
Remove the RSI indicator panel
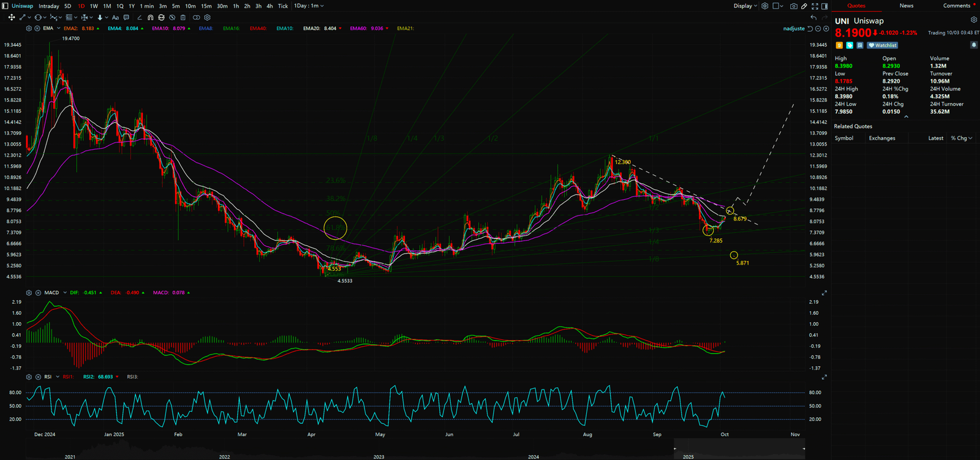click(38, 377)
